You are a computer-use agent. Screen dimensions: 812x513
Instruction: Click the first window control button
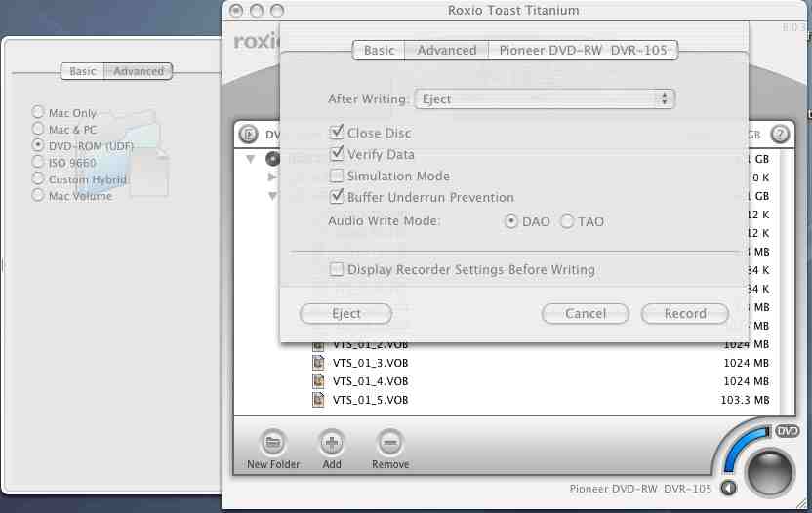(x=236, y=11)
